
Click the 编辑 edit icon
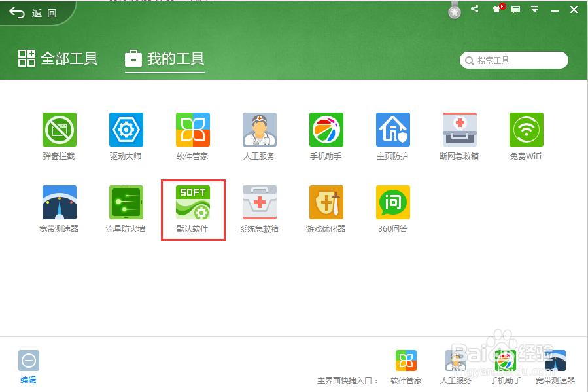29,361
